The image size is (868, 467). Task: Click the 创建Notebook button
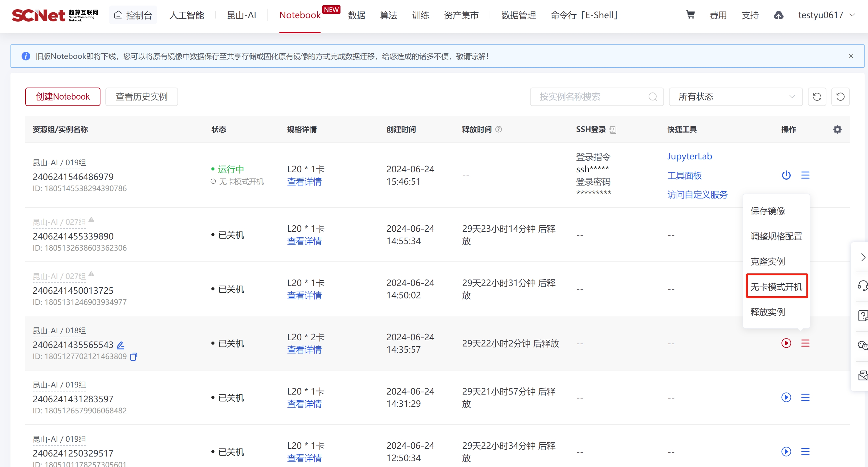pos(63,97)
